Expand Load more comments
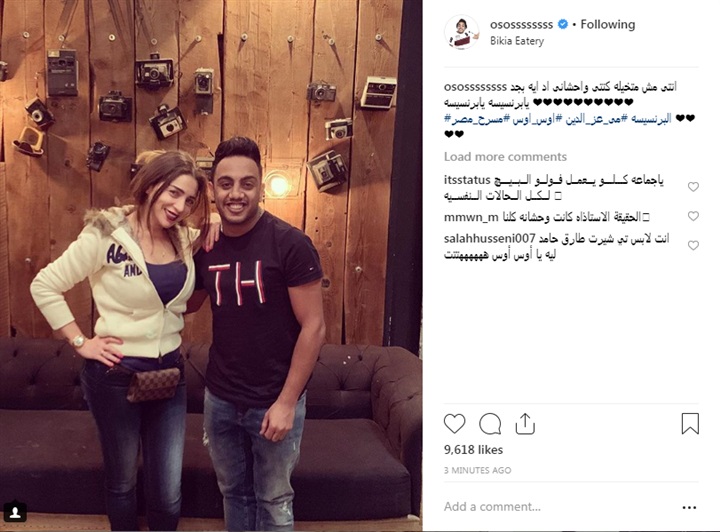This screenshot has height=532, width=720. coord(505,157)
